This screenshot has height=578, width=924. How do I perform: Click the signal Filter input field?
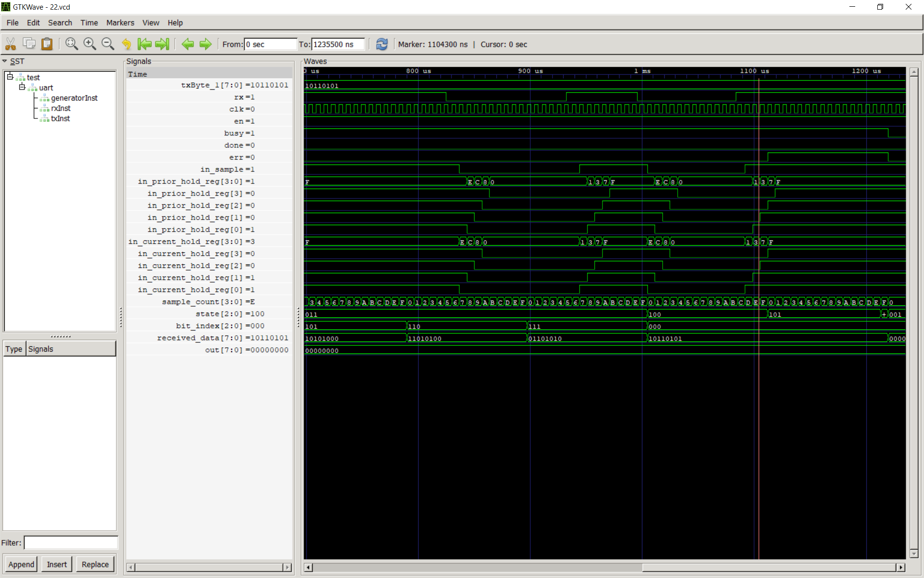point(71,543)
